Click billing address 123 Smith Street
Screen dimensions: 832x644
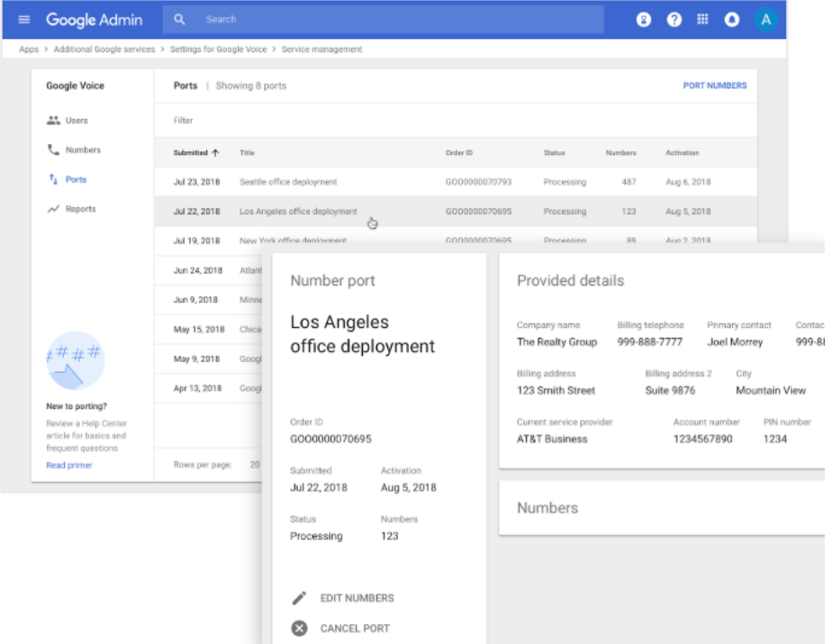click(x=556, y=391)
